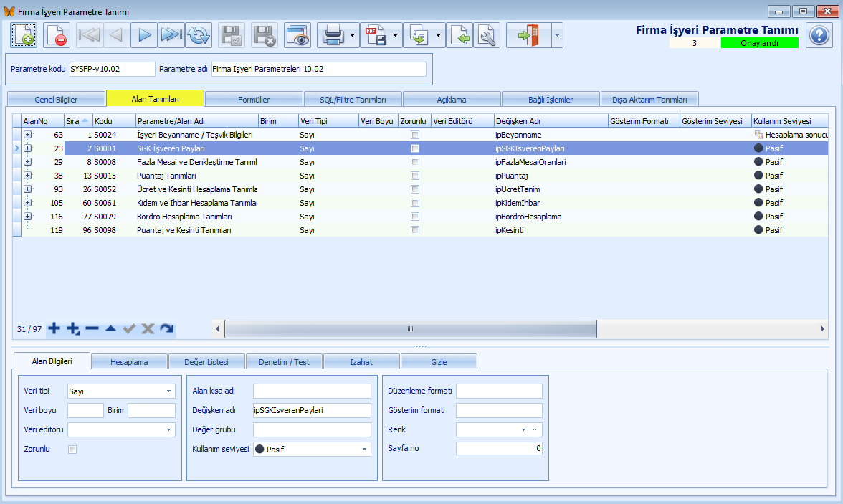
Task: Check Zorunlu box for SGK İşveren Payları row
Action: pos(415,148)
